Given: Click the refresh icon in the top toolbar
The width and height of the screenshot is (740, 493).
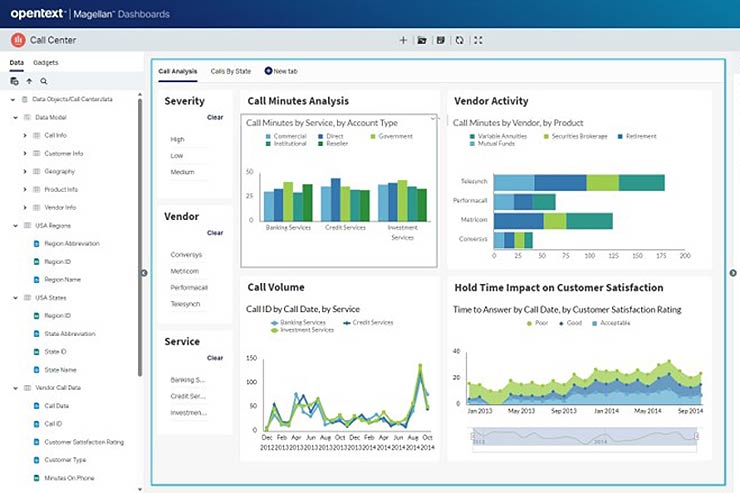Looking at the screenshot, I should (459, 40).
